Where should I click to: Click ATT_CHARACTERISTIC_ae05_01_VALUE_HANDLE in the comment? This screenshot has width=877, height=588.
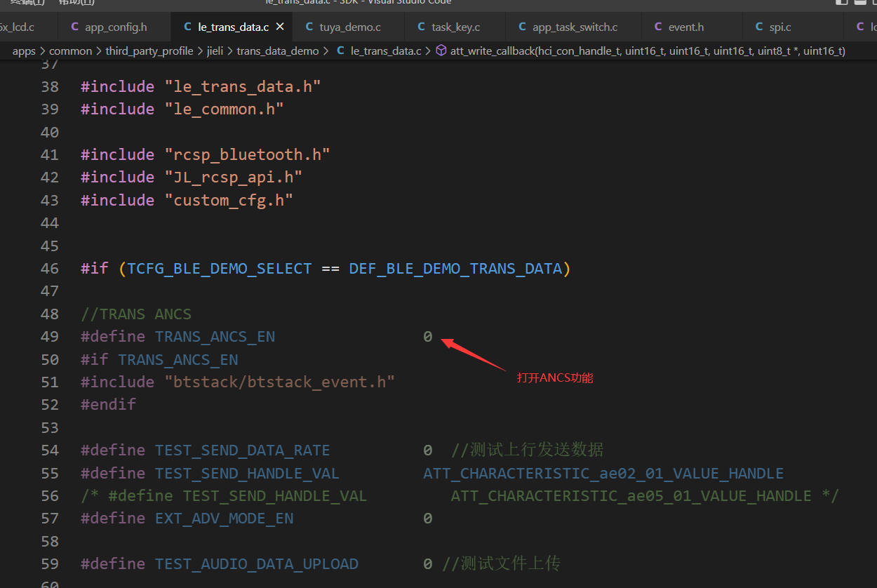click(x=631, y=495)
